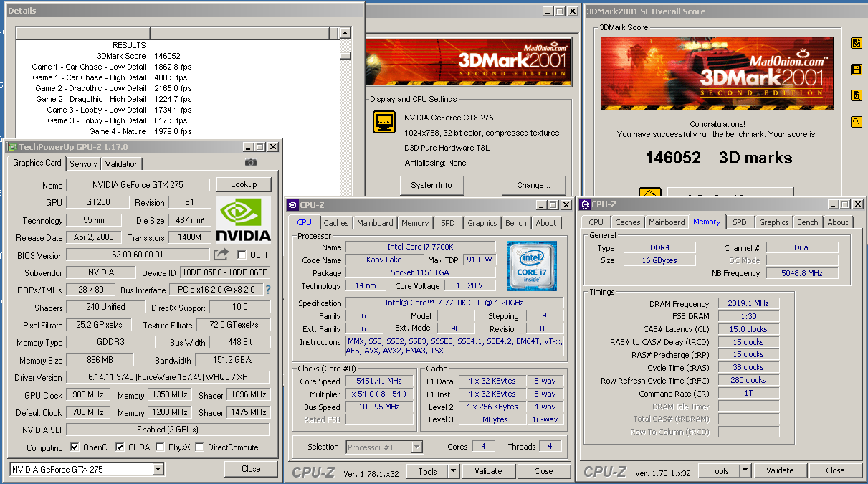Click the Intel Core i7 inside logo

click(x=533, y=266)
